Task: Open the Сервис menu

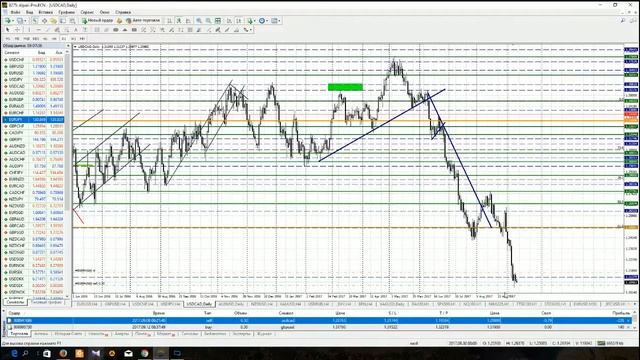Action: [x=87, y=12]
